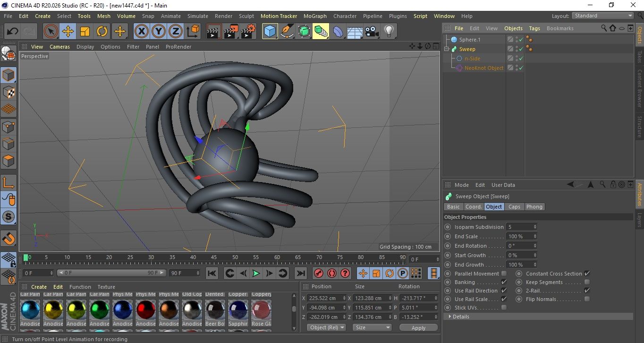Open the Object (Rel) dropdown
The height and width of the screenshot is (343, 644).
[x=326, y=327]
